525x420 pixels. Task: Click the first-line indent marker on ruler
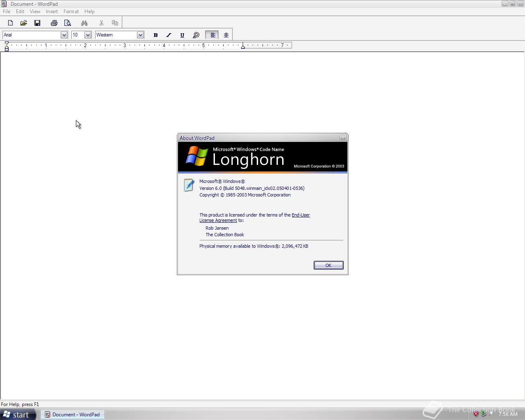coord(7,43)
